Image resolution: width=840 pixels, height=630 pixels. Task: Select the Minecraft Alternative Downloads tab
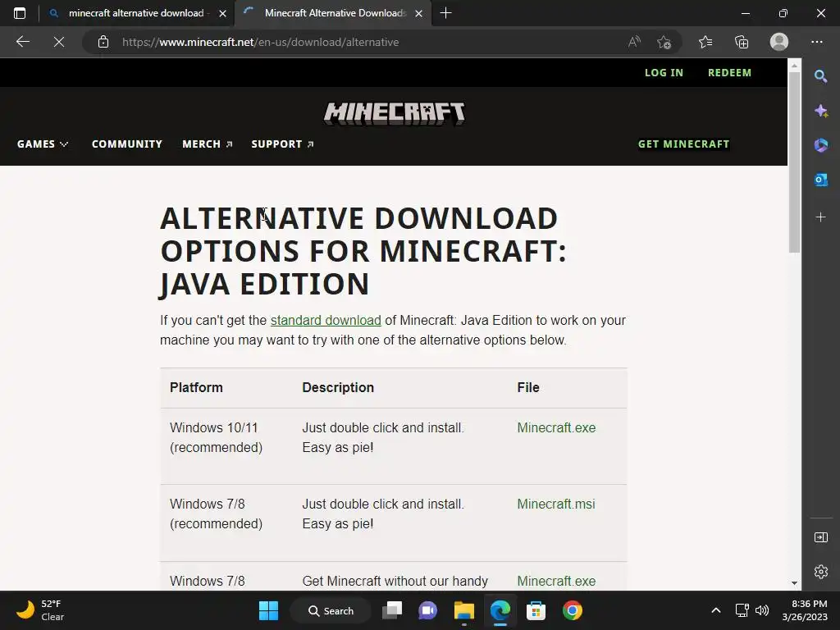point(333,13)
